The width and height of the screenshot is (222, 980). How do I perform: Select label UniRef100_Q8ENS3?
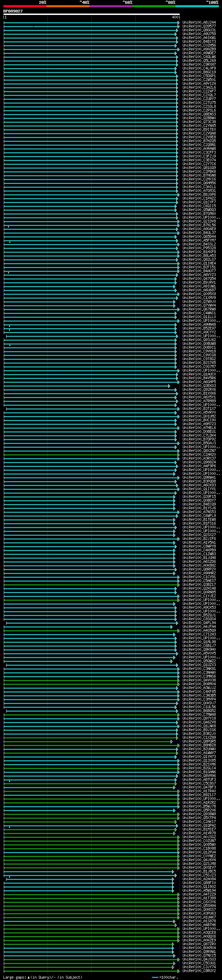tap(199, 114)
